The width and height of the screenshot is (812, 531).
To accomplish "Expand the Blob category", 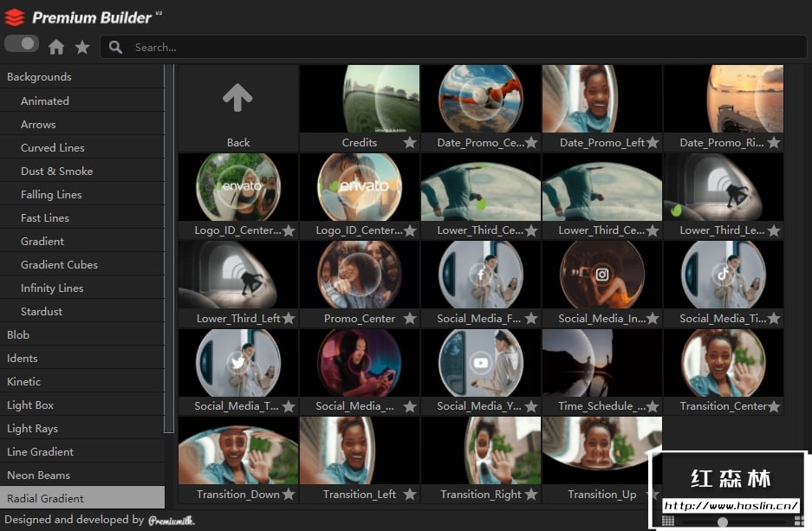I will [x=18, y=334].
